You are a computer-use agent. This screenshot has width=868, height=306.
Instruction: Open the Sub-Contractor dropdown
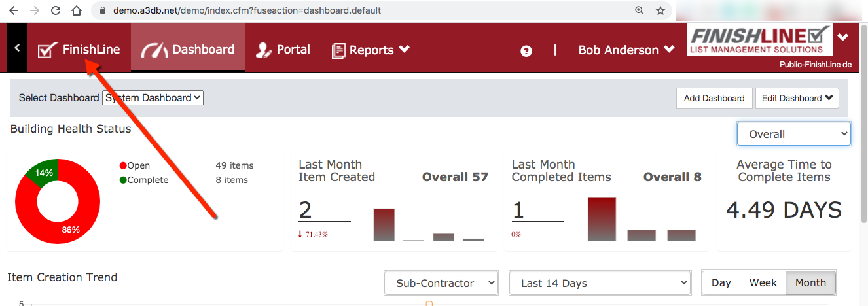441,283
